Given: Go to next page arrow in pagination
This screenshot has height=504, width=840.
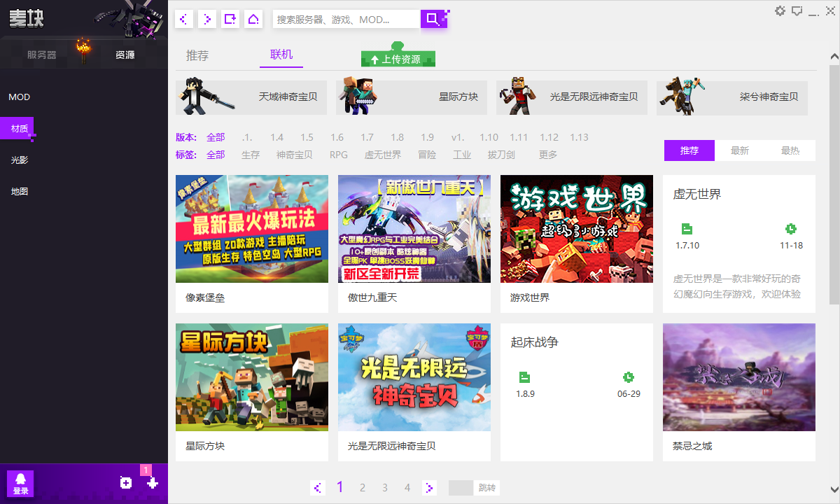Looking at the screenshot, I should [x=430, y=488].
